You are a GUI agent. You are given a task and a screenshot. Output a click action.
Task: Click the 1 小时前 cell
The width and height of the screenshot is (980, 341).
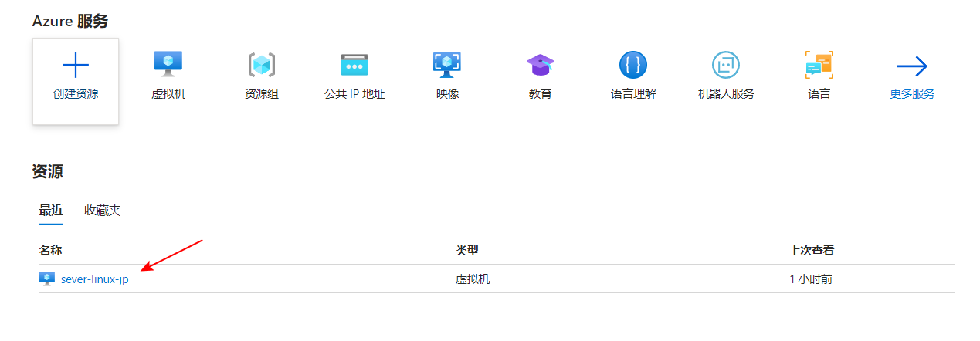[x=811, y=279]
